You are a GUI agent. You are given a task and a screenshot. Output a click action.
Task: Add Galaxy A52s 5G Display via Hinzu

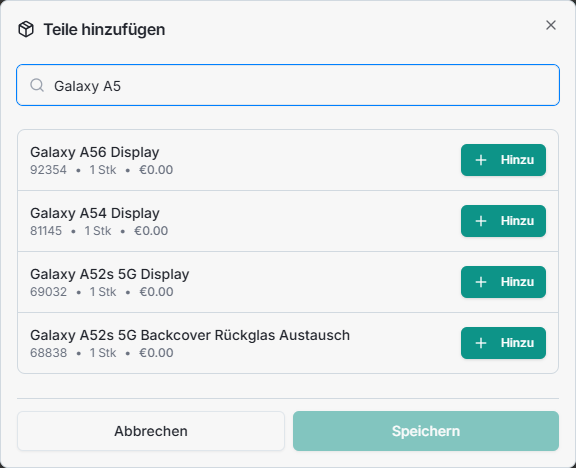[x=503, y=282]
